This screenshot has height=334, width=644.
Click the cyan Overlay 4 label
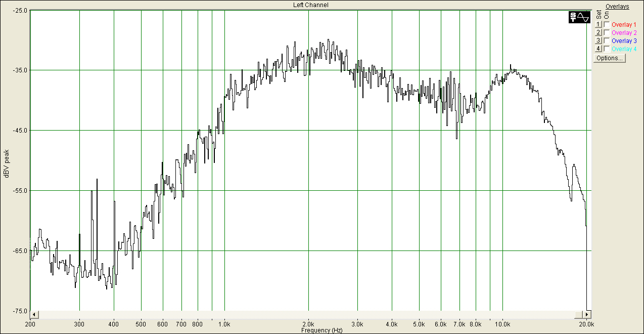pos(624,49)
